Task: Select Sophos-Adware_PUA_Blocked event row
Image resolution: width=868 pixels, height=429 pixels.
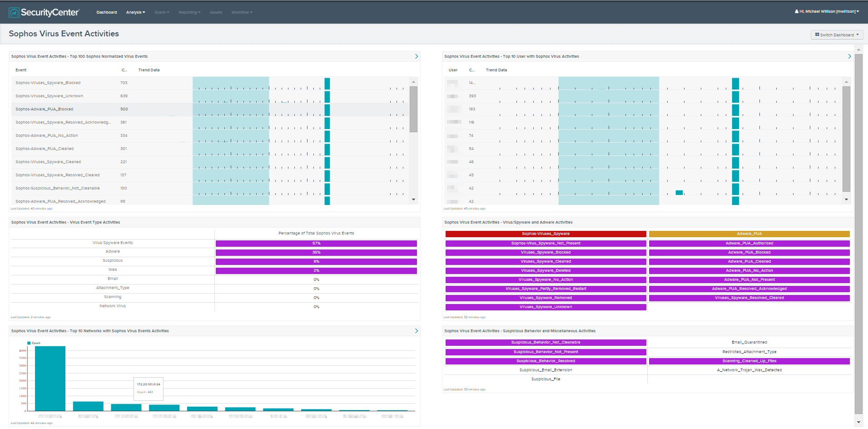Action: (x=210, y=109)
